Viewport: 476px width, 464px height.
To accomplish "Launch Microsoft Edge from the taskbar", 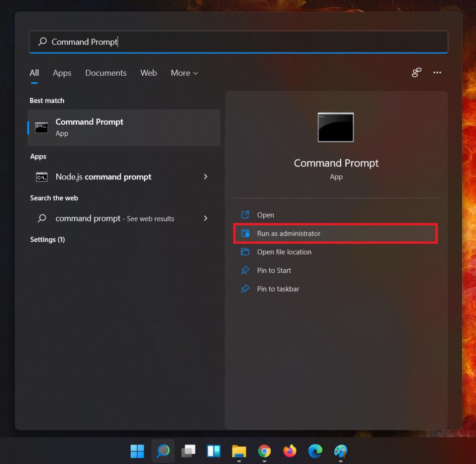I will pyautogui.click(x=315, y=451).
